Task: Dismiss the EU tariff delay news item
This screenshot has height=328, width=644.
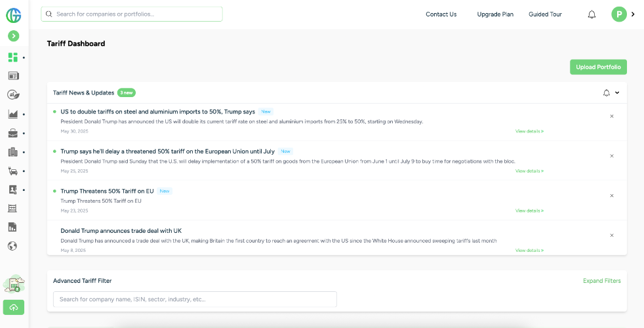Action: pyautogui.click(x=612, y=155)
